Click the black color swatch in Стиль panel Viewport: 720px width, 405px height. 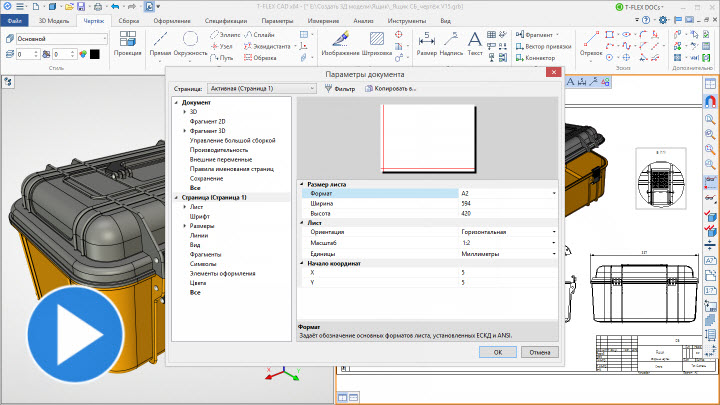click(x=94, y=54)
